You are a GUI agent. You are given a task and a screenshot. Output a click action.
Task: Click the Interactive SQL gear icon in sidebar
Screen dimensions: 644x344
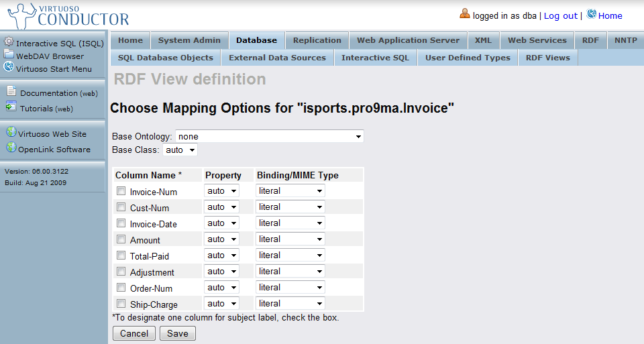pos(9,42)
